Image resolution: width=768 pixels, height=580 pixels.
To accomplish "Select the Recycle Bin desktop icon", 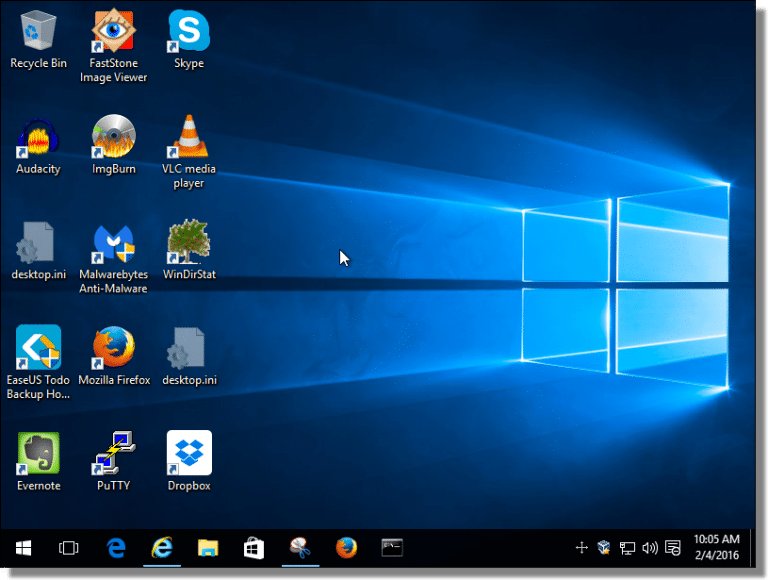I will tap(38, 39).
